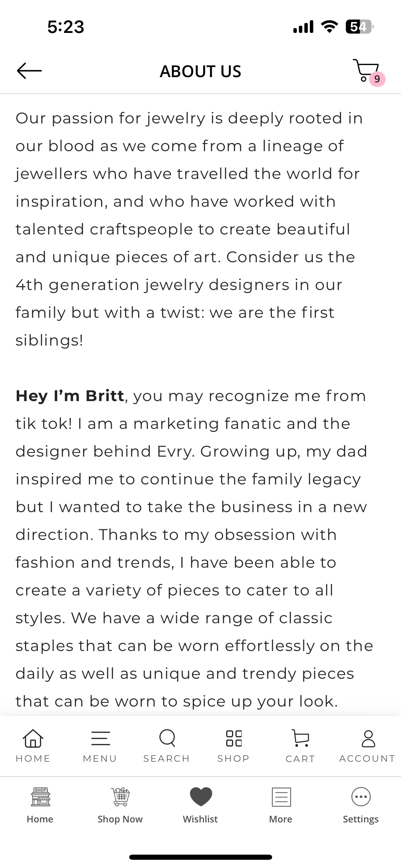Tap the ABOUT US page title

pos(200,71)
